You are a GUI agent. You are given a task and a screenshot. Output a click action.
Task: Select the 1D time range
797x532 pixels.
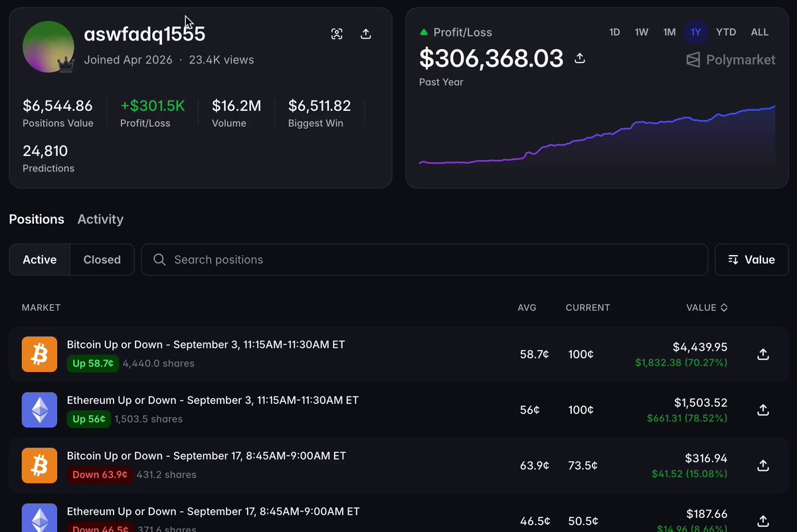pyautogui.click(x=614, y=32)
